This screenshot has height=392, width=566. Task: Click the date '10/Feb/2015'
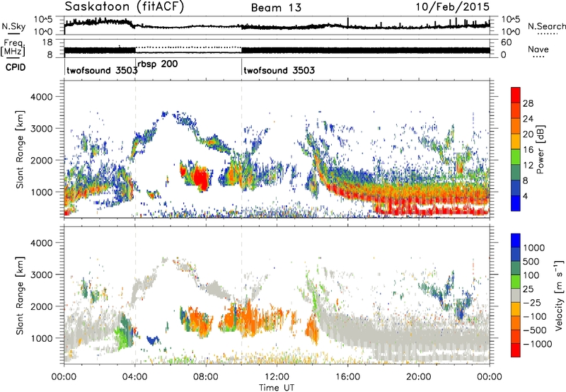click(x=453, y=7)
